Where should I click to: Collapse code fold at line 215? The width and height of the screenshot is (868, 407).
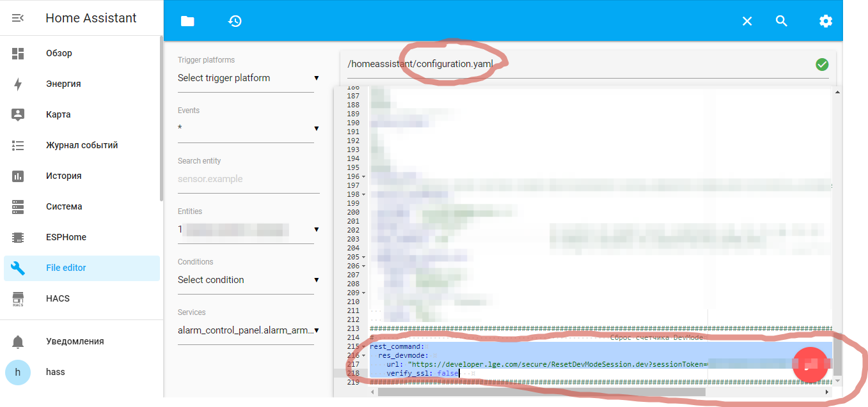[364, 346]
